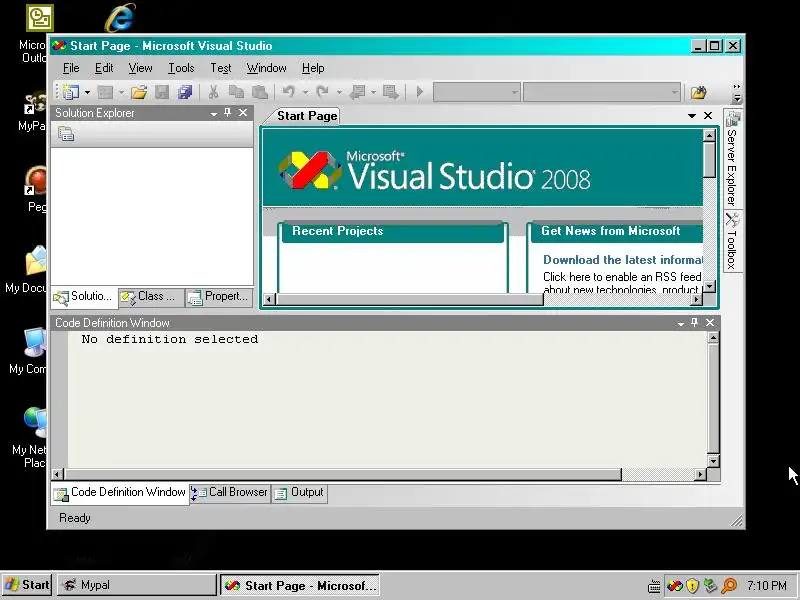Click the Navigate Backward icon
Image resolution: width=800 pixels, height=600 pixels.
(x=357, y=92)
